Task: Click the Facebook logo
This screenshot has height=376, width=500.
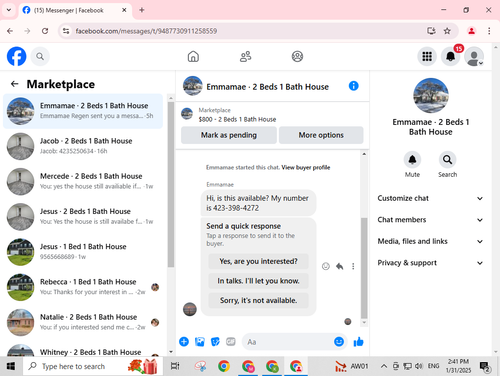Action: (16, 56)
